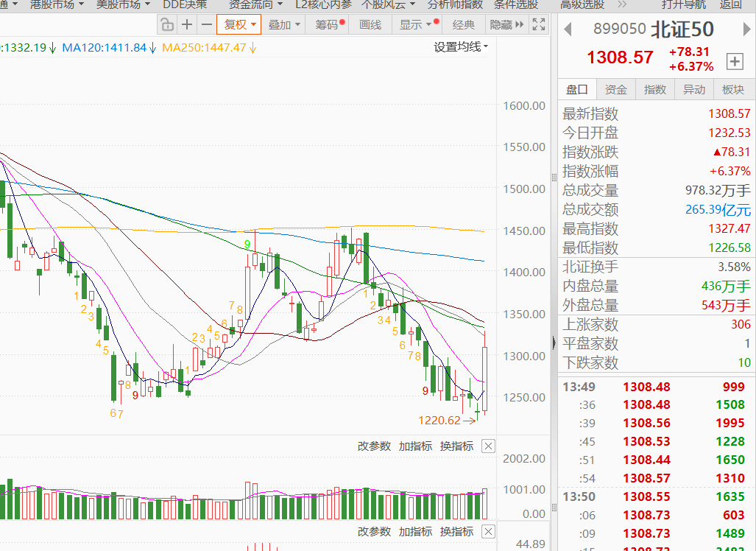Click the 13:50 trade tick row

tap(656, 496)
